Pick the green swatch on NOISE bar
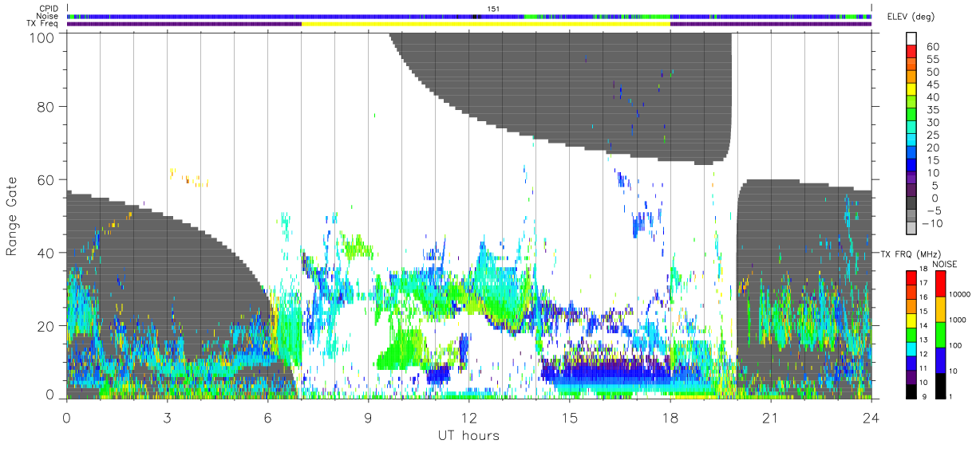The height and width of the screenshot is (452, 980). [x=941, y=334]
